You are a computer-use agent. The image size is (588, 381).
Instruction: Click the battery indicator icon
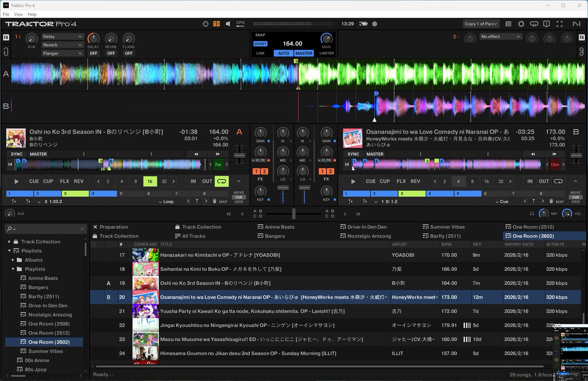364,24
